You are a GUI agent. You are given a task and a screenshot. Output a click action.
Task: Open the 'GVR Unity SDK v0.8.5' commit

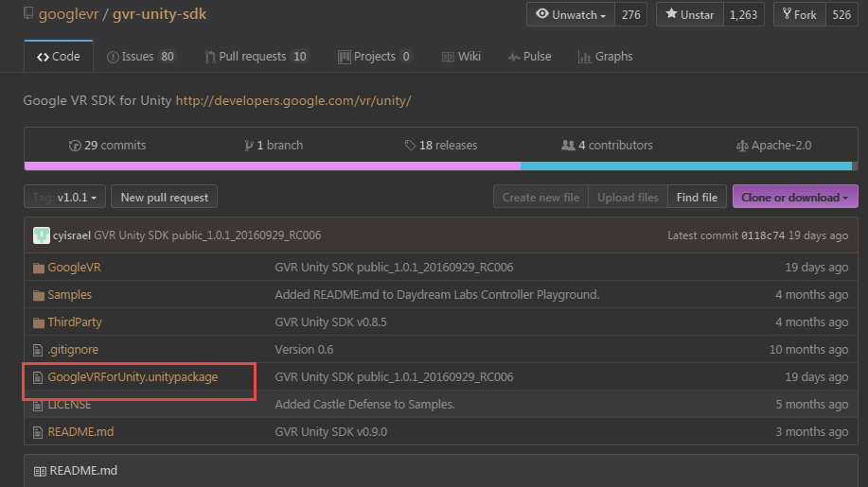coord(331,322)
